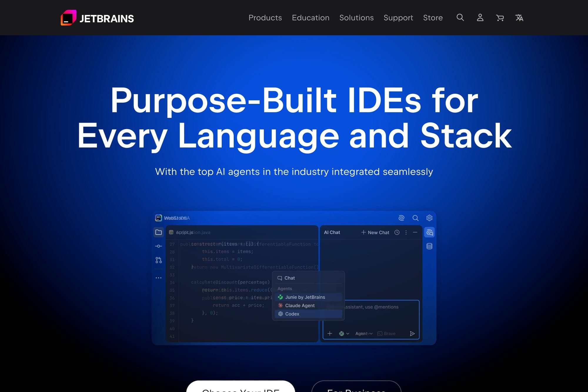Open chat history clock icon
Image resolution: width=588 pixels, height=392 pixels.
click(397, 232)
